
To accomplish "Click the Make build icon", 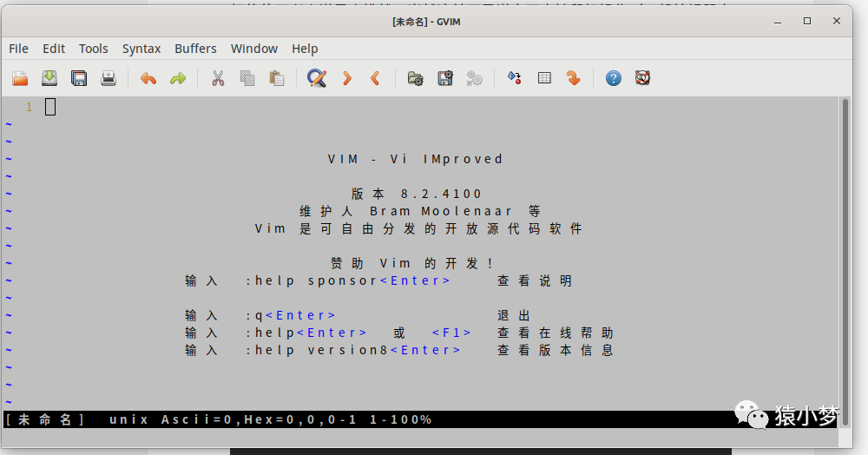I will pos(514,78).
